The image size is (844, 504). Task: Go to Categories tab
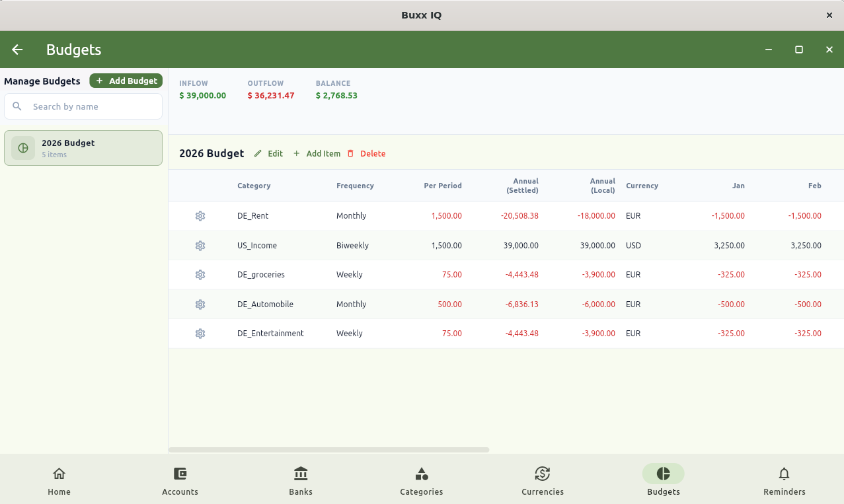tap(422, 481)
